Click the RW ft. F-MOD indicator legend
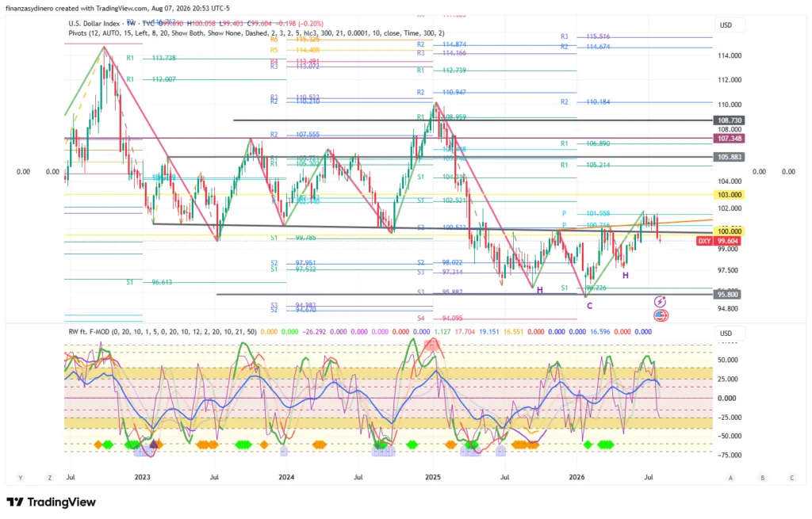 [162, 332]
